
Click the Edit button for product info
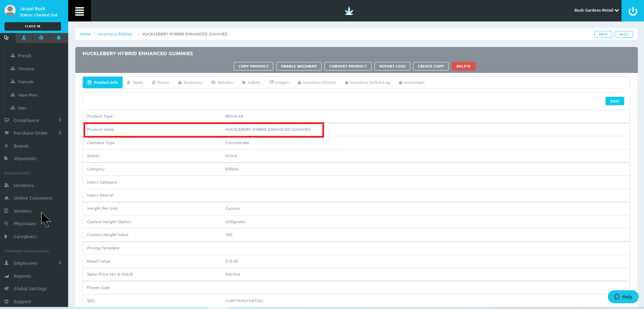pyautogui.click(x=614, y=101)
